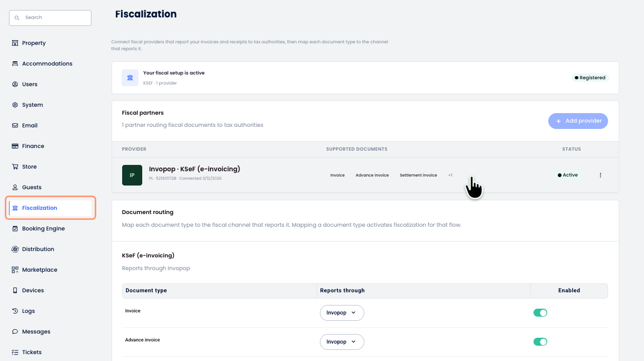This screenshot has width=644, height=361.
Task: Open the Store shopping cart icon
Action: [x=15, y=166]
